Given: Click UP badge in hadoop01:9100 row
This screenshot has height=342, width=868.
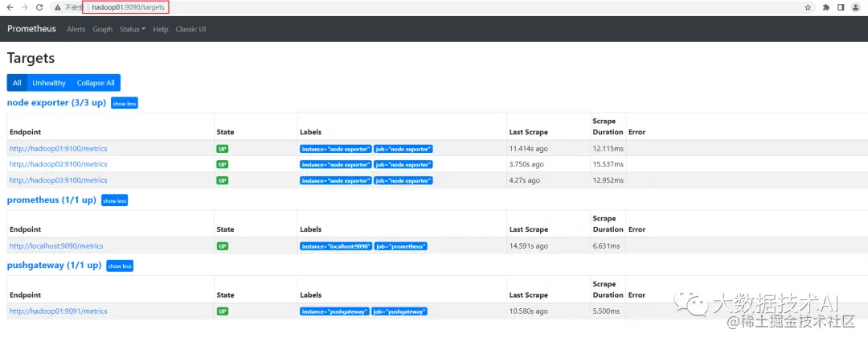Looking at the screenshot, I should [223, 149].
